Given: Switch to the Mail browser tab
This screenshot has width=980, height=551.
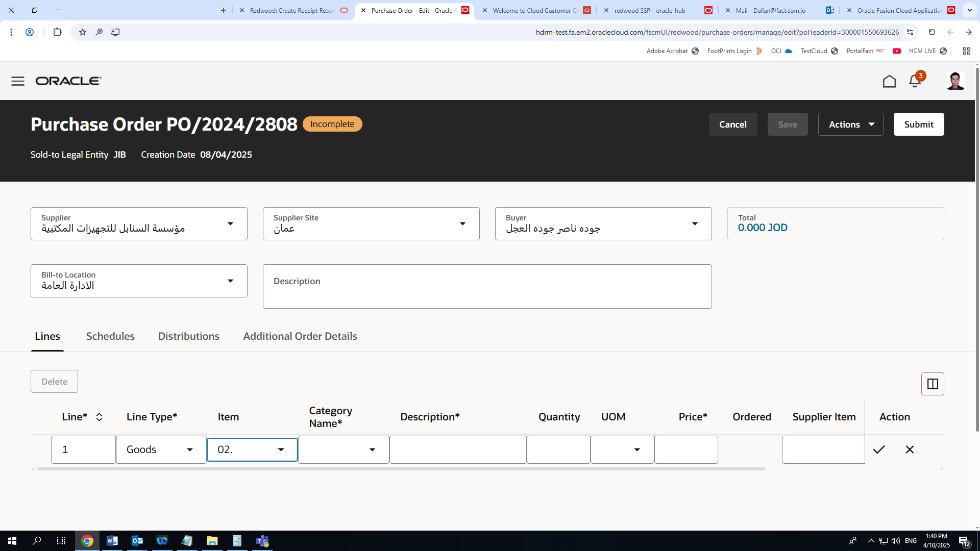Looking at the screenshot, I should pos(781,10).
